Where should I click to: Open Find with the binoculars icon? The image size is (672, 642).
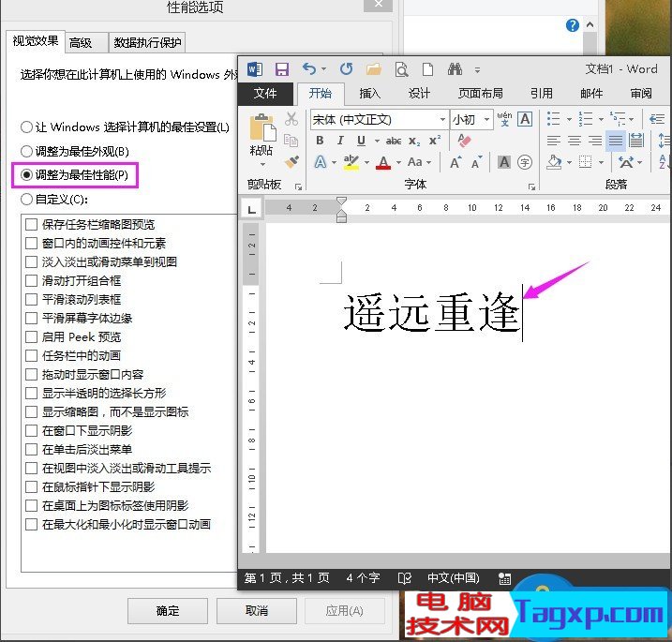(x=455, y=68)
